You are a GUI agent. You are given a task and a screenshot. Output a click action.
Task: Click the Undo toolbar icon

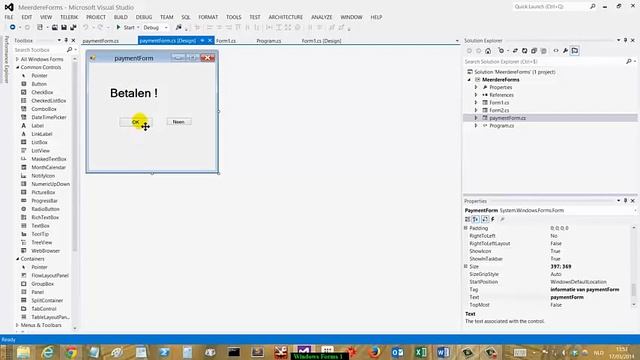(x=86, y=27)
